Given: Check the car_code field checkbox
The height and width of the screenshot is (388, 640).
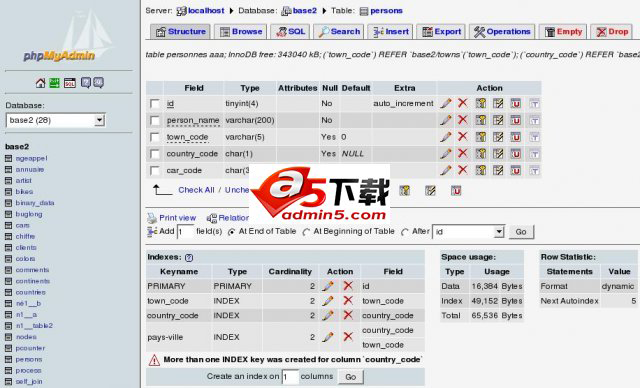Looking at the screenshot, I should [x=155, y=171].
